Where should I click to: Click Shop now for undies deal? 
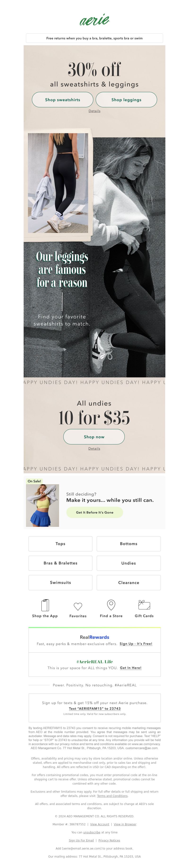coord(94,437)
